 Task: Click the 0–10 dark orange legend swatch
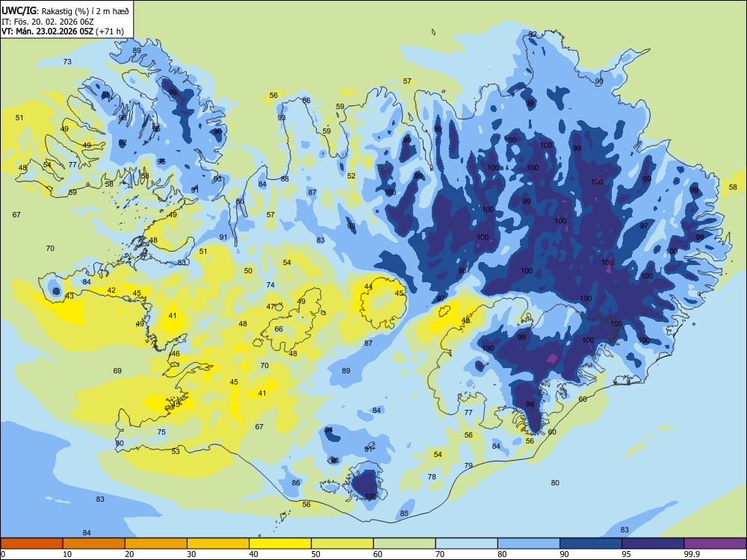(31, 544)
